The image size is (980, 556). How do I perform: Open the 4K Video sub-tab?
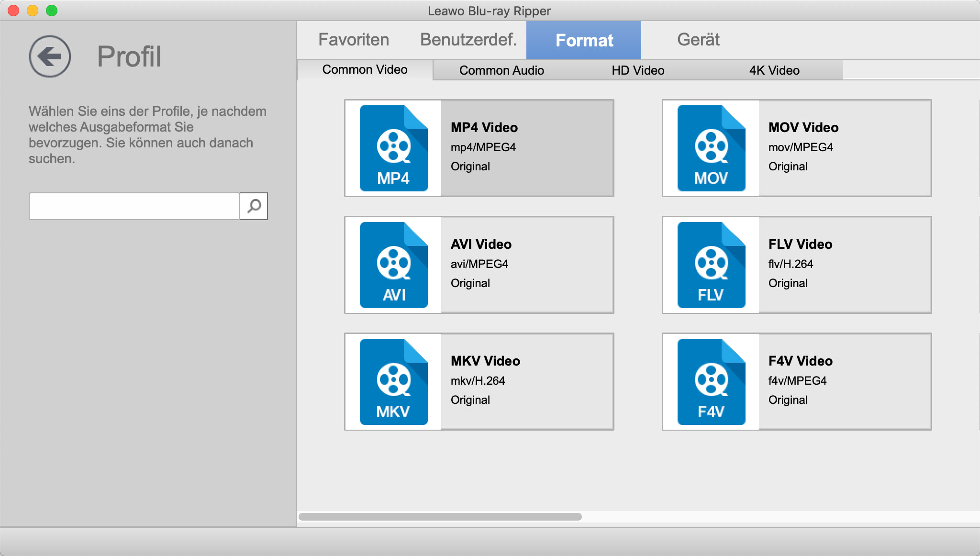(x=774, y=70)
